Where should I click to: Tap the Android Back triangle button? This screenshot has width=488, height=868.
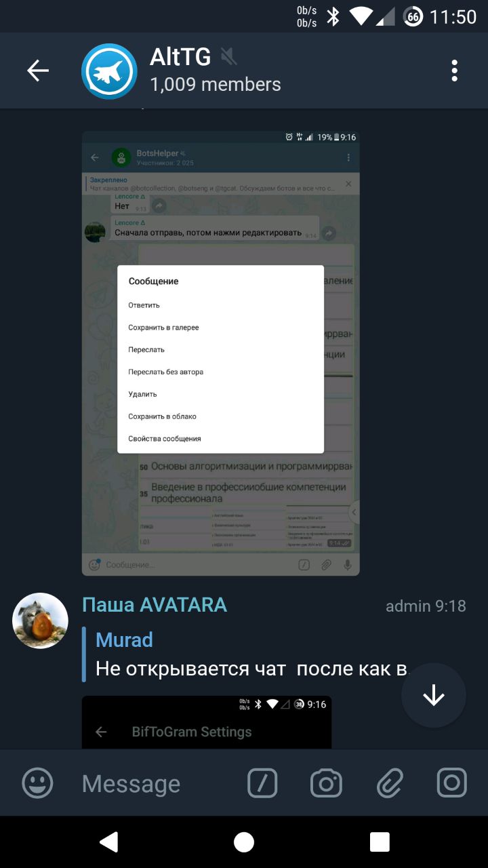pyautogui.click(x=108, y=842)
